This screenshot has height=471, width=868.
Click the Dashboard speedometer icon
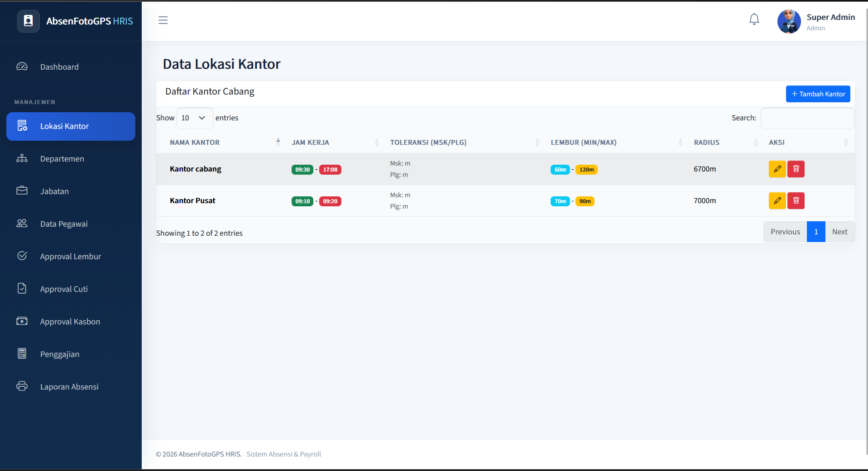pyautogui.click(x=22, y=67)
